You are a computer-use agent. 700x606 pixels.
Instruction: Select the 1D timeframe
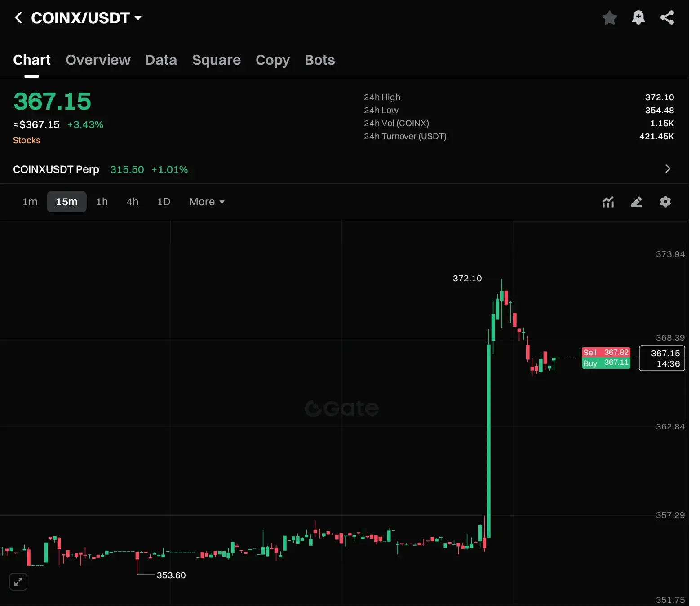164,202
